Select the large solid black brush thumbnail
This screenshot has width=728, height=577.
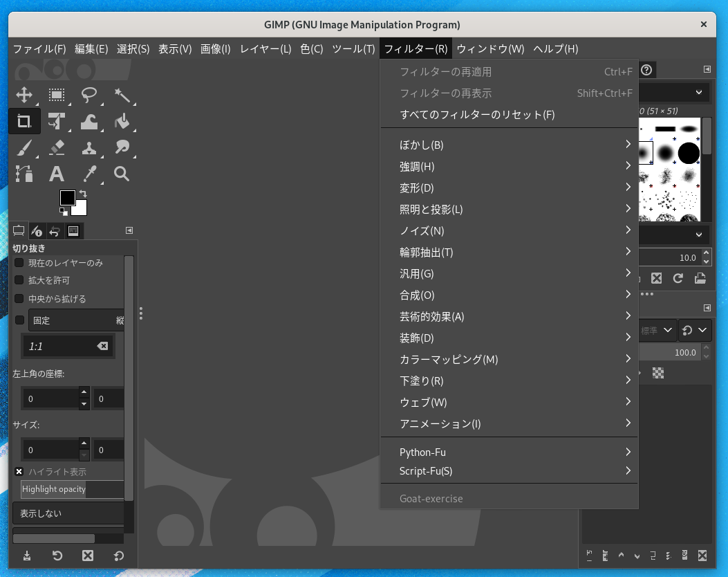[689, 153]
